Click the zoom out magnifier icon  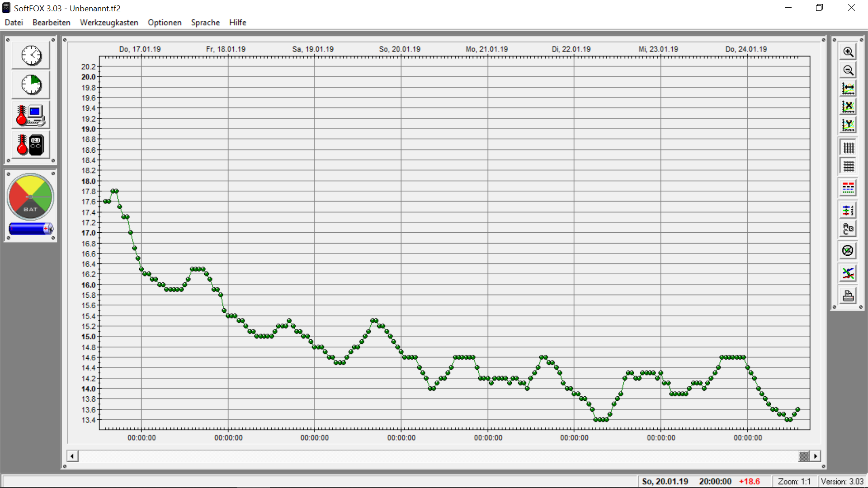(x=848, y=70)
